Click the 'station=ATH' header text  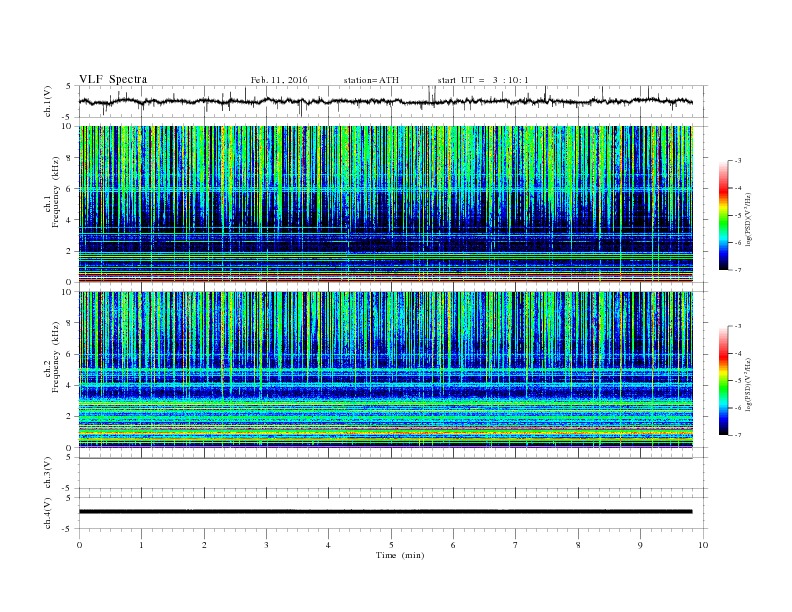pyautogui.click(x=371, y=80)
